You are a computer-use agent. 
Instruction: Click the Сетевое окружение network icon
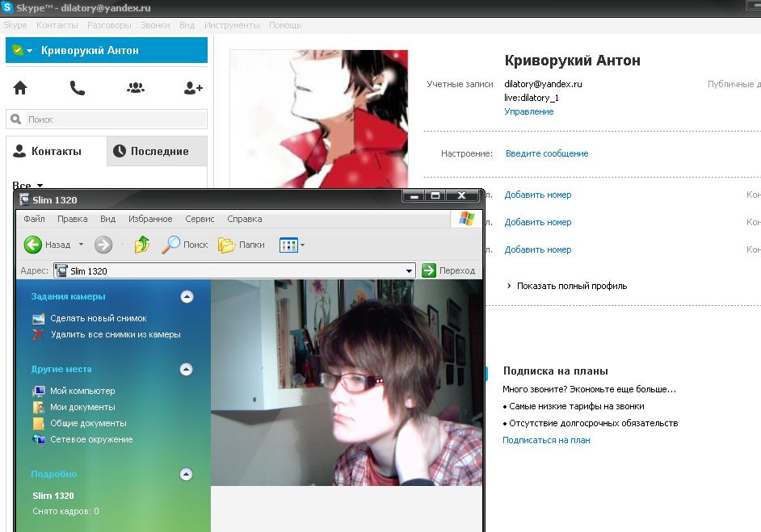tap(38, 439)
